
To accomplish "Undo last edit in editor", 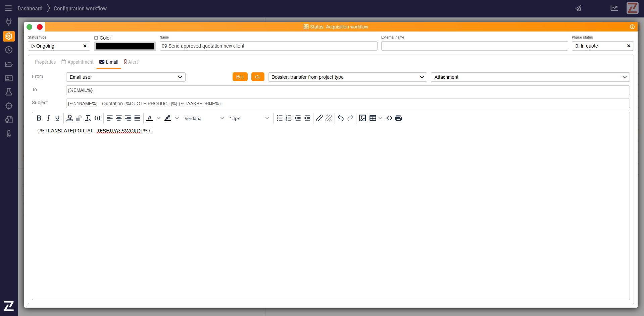I will point(341,118).
